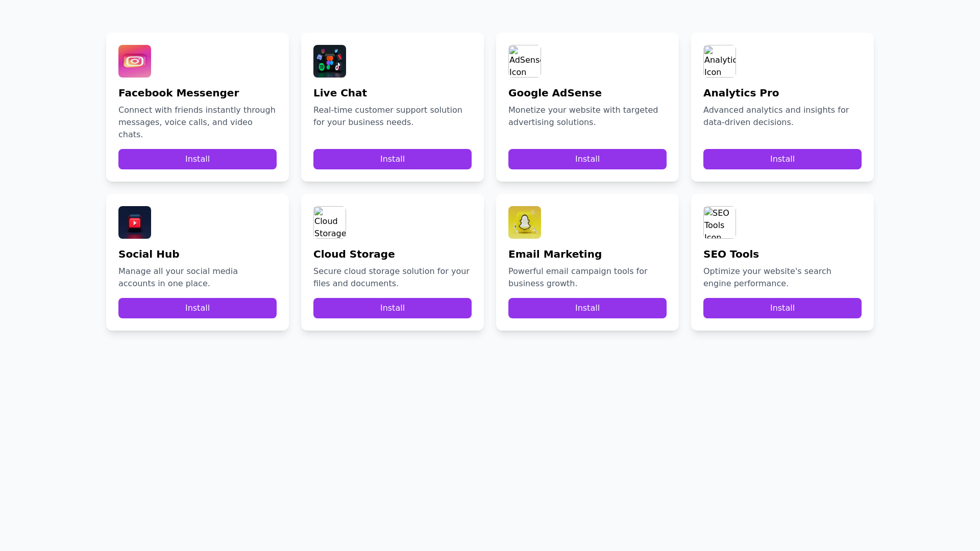Screen dimensions: 980x551
Task: Install the Email Marketing app
Action: [x=587, y=308]
